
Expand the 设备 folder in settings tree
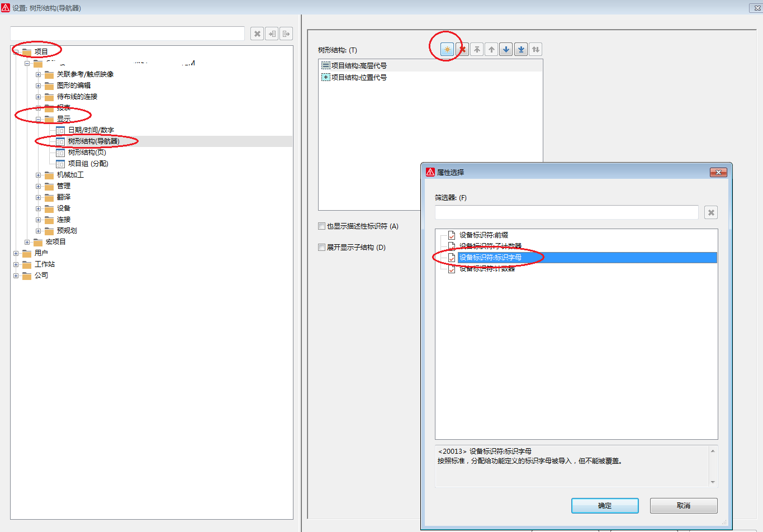tap(39, 208)
